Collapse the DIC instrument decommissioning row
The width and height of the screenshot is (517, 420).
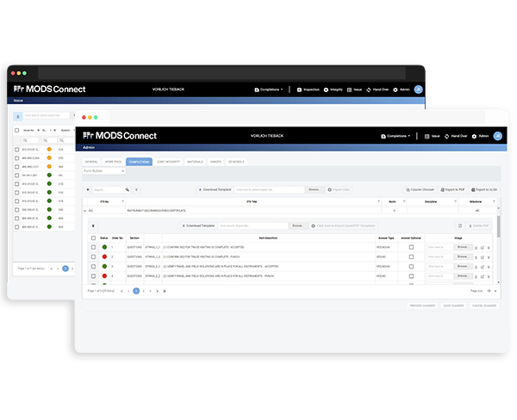click(85, 211)
